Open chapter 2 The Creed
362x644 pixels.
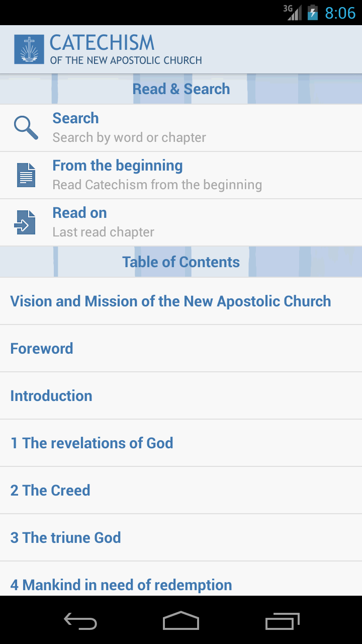[x=181, y=491]
